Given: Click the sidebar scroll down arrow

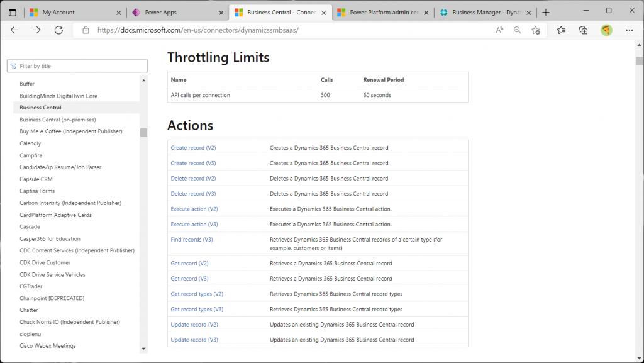Looking at the screenshot, I should (143, 349).
